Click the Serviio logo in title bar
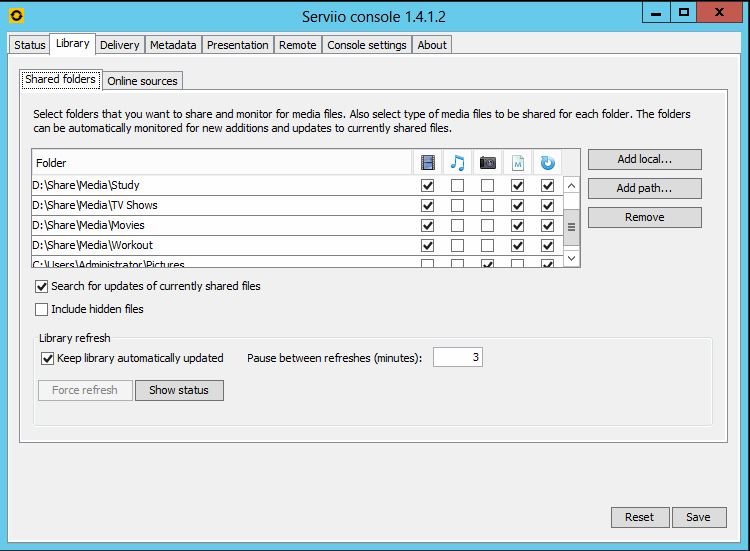Image resolution: width=750 pixels, height=551 pixels. [x=15, y=14]
